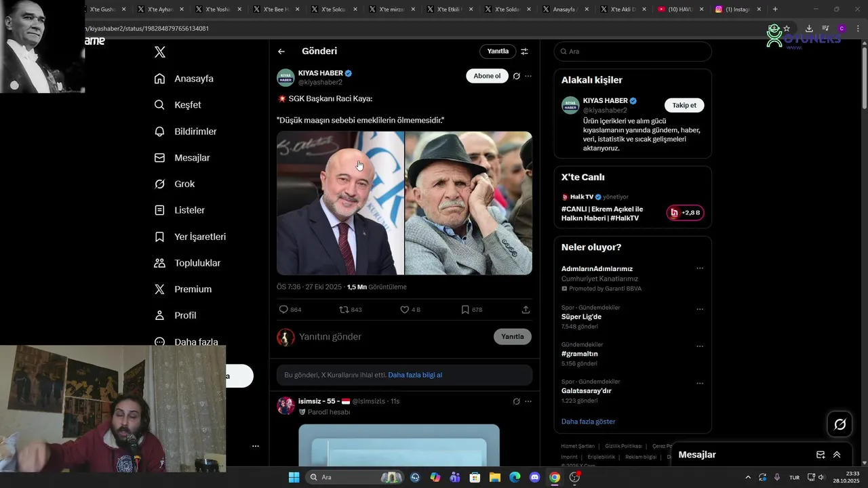Open Profil in the sidebar
The image size is (868, 488).
point(175,316)
